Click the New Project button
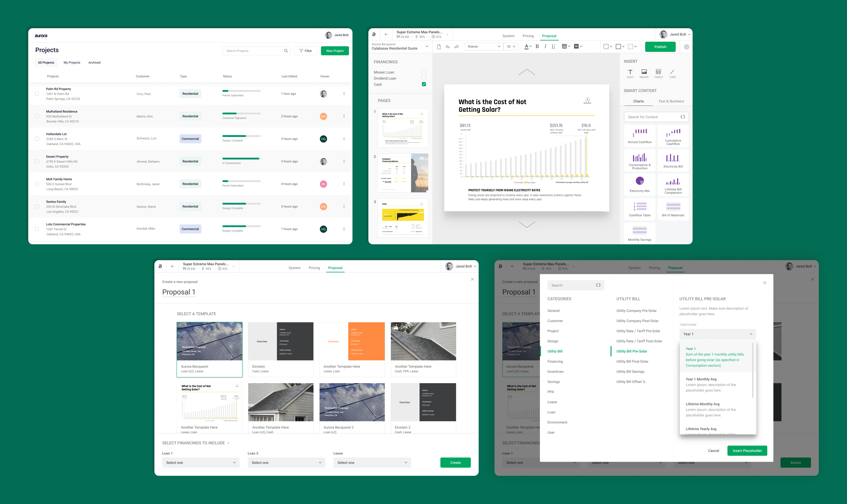847x504 pixels. click(335, 51)
